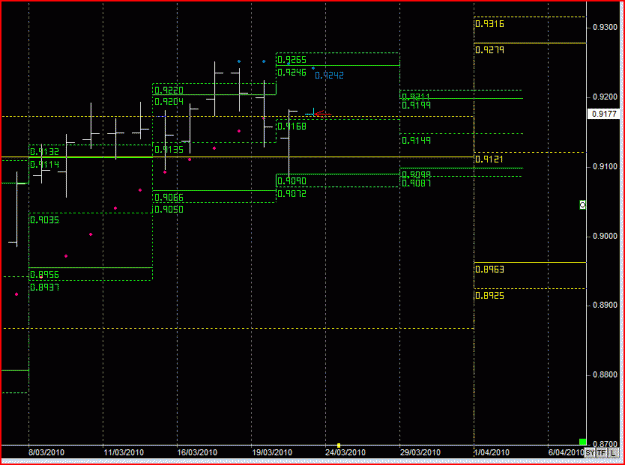This screenshot has width=625, height=465.
Task: Click the green 0.9265 level label
Action: tap(292, 60)
